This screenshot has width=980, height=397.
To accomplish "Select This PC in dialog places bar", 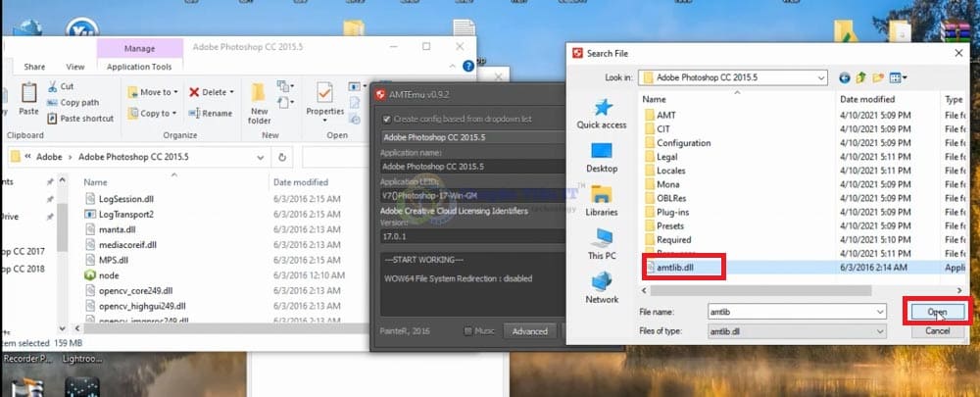I will tap(602, 244).
